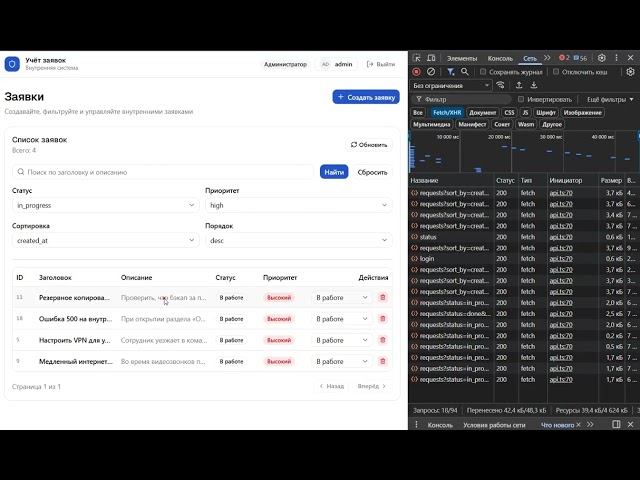Go to next page with 'Вперёд'
640x480 pixels.
[x=372, y=386]
